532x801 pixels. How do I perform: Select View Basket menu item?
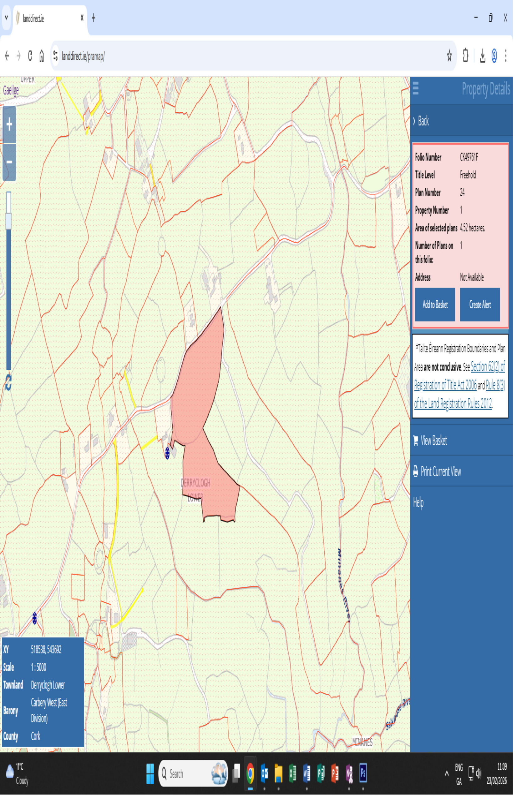[x=433, y=441]
